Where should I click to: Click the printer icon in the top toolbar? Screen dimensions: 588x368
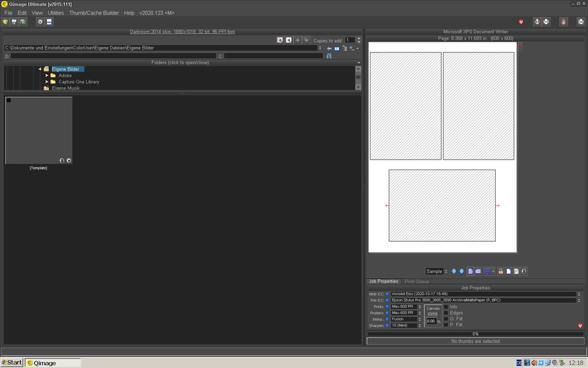coord(546,22)
